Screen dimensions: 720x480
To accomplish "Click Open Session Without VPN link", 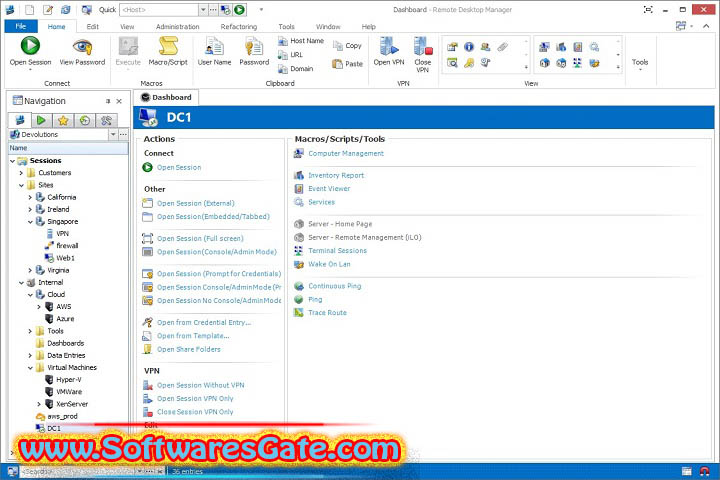I will 201,385.
